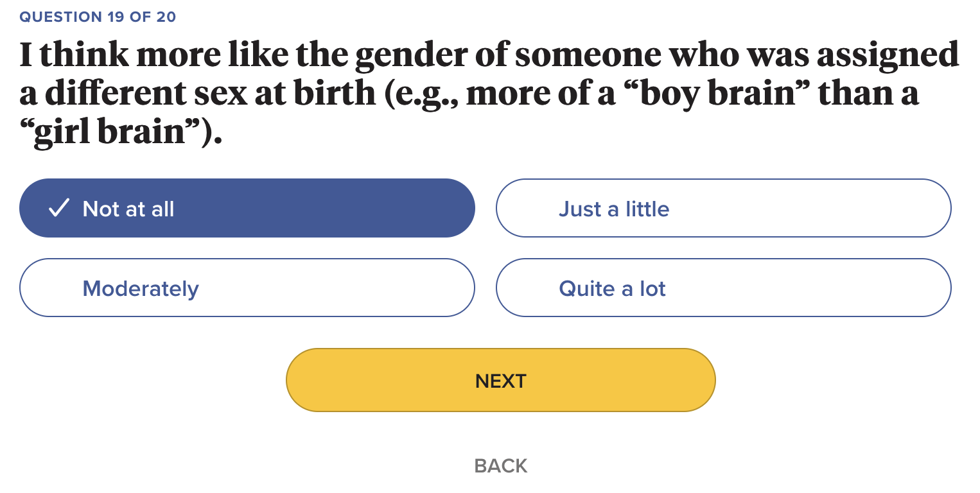This screenshot has width=980, height=493.
Task: Choose the "Moderately" option
Action: point(247,288)
